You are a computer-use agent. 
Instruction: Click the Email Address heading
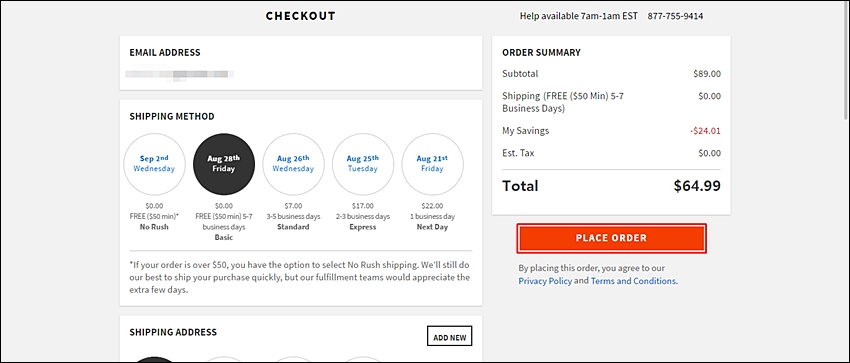[x=165, y=53]
